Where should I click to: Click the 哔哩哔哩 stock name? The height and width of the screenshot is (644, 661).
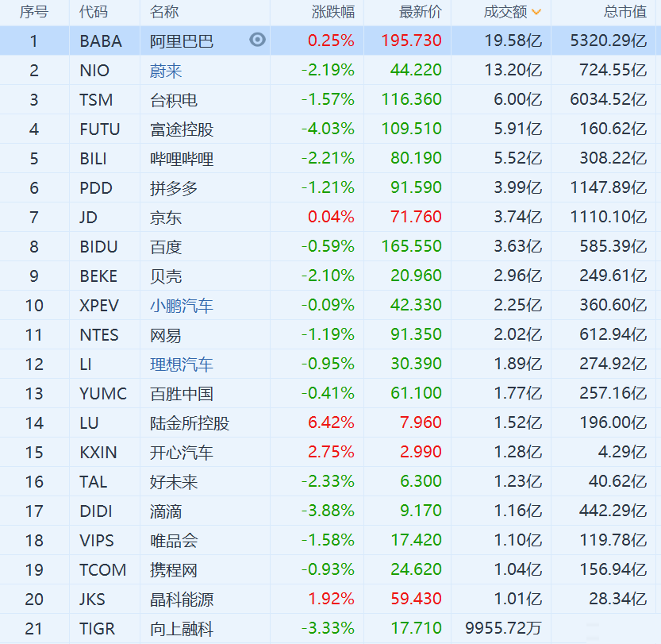(x=182, y=159)
